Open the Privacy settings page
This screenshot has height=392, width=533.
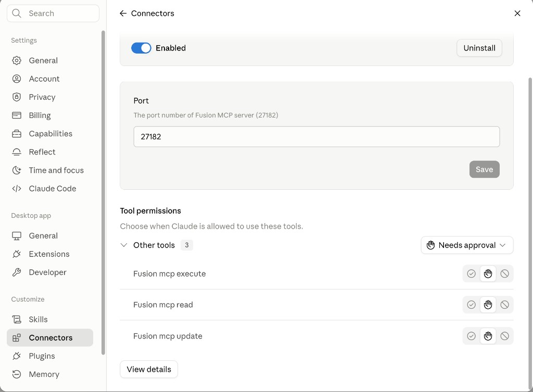pos(49,97)
